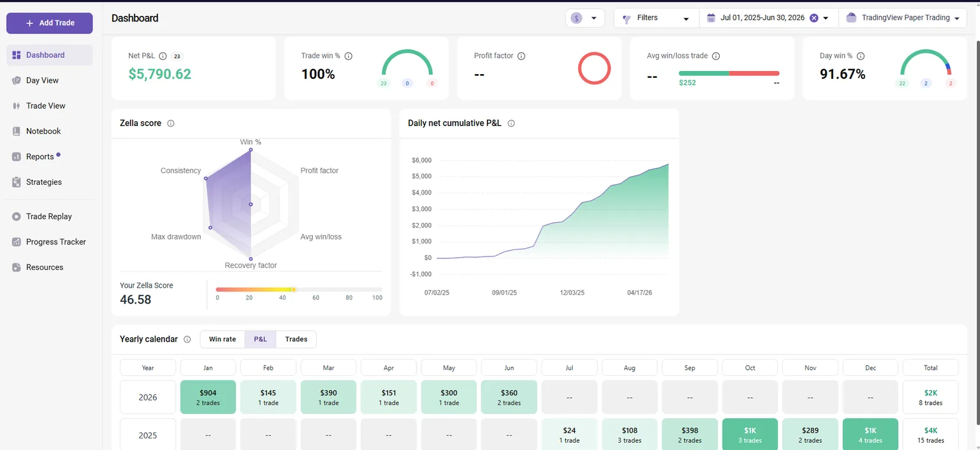The height and width of the screenshot is (450, 980).
Task: Select May 2026 cell showing $300
Action: pos(449,397)
